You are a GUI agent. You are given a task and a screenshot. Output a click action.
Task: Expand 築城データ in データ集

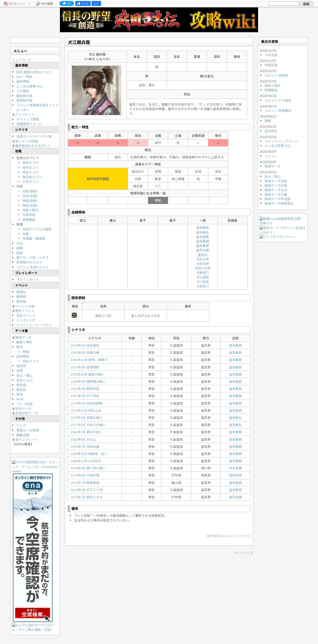point(14,337)
